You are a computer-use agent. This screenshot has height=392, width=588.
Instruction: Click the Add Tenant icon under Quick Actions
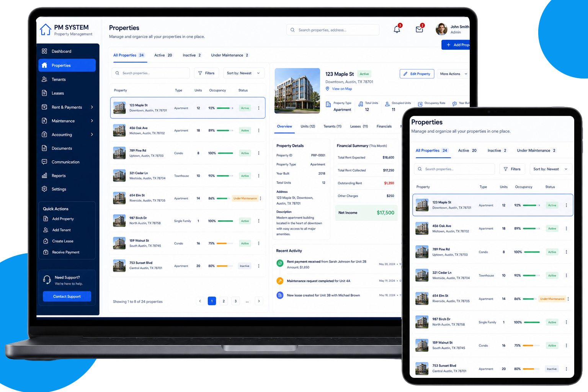point(46,230)
